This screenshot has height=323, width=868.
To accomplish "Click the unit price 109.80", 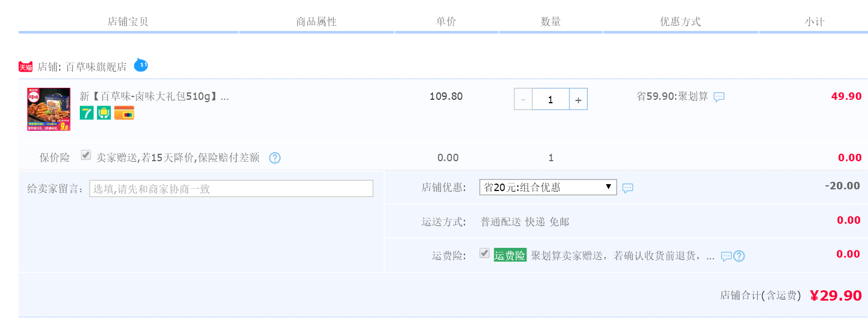I will pos(446,96).
